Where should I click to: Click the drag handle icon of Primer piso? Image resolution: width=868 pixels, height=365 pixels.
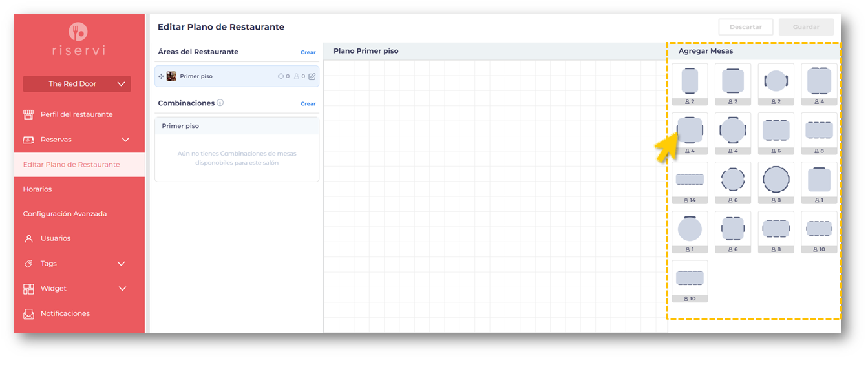161,76
